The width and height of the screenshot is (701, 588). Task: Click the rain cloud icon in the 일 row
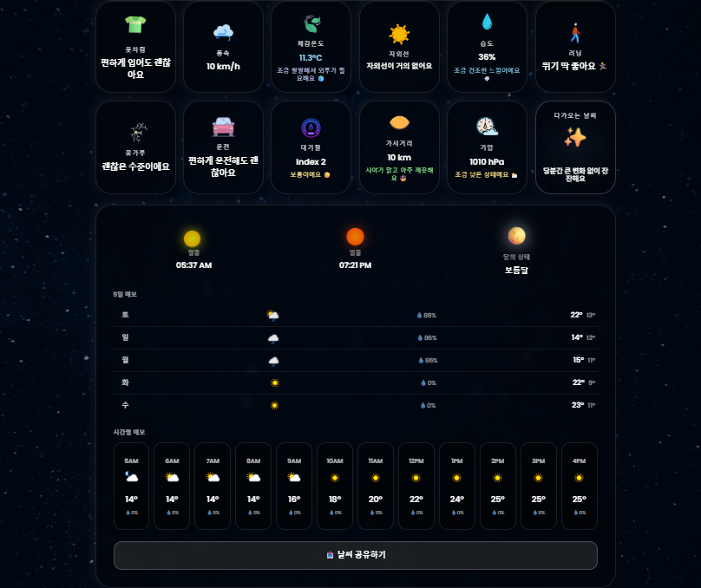pyautogui.click(x=273, y=338)
